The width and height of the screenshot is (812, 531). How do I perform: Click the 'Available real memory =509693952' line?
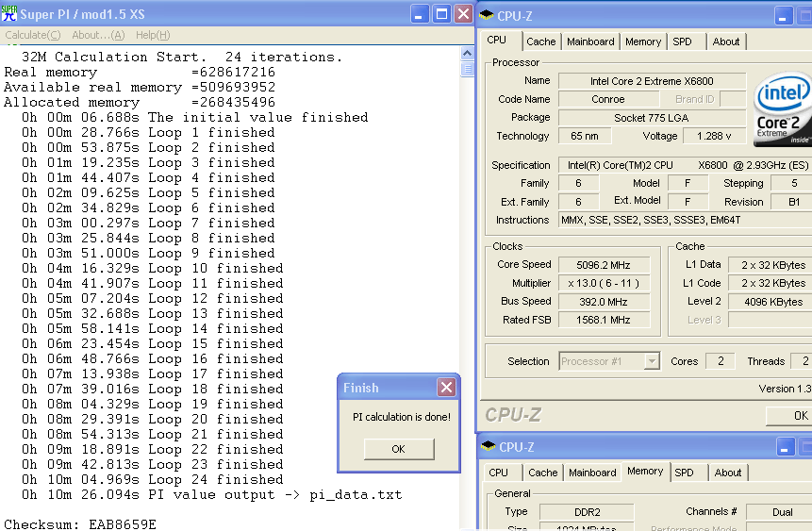(x=140, y=87)
